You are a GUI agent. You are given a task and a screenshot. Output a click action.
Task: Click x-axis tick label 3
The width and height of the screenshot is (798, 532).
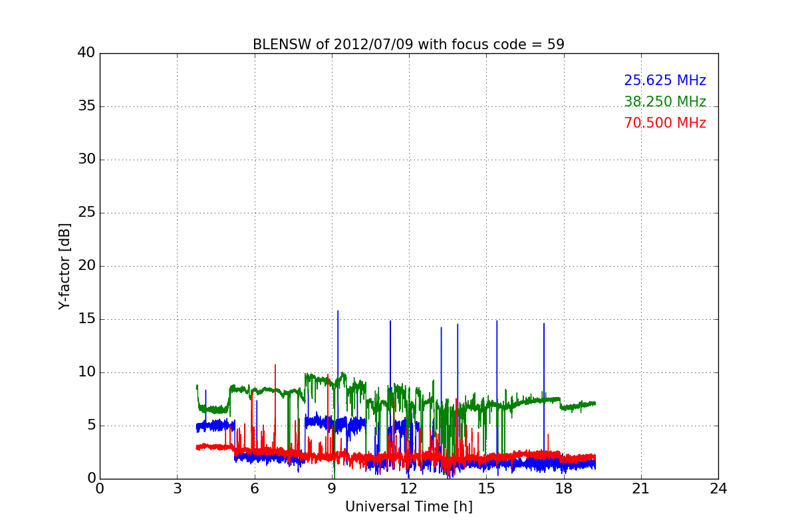click(177, 488)
